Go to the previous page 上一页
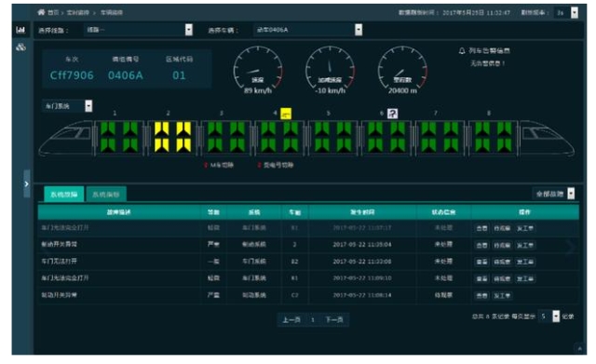The image size is (596, 364). [x=291, y=320]
